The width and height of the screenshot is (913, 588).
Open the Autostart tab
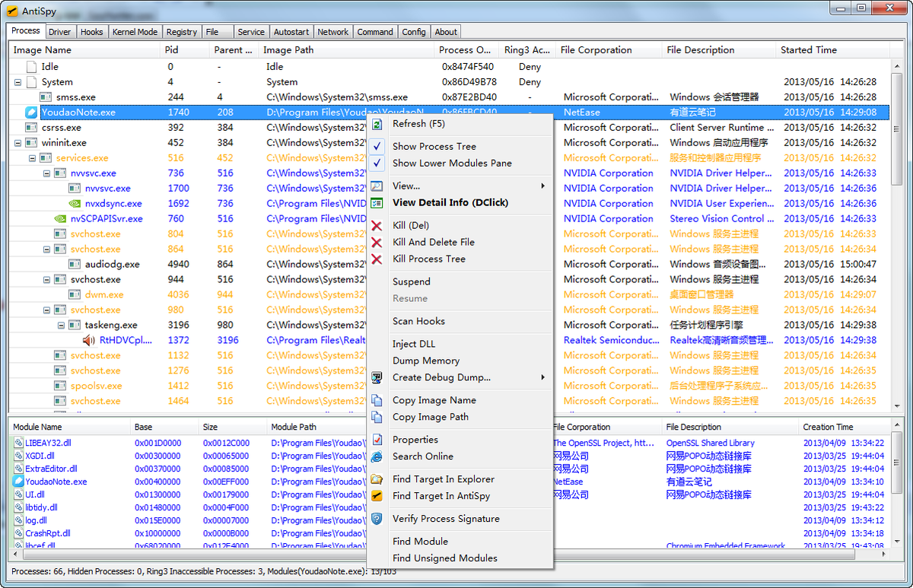[x=291, y=32]
